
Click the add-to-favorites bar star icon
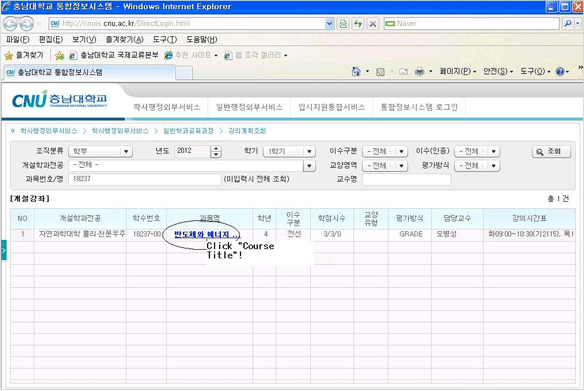click(x=59, y=55)
